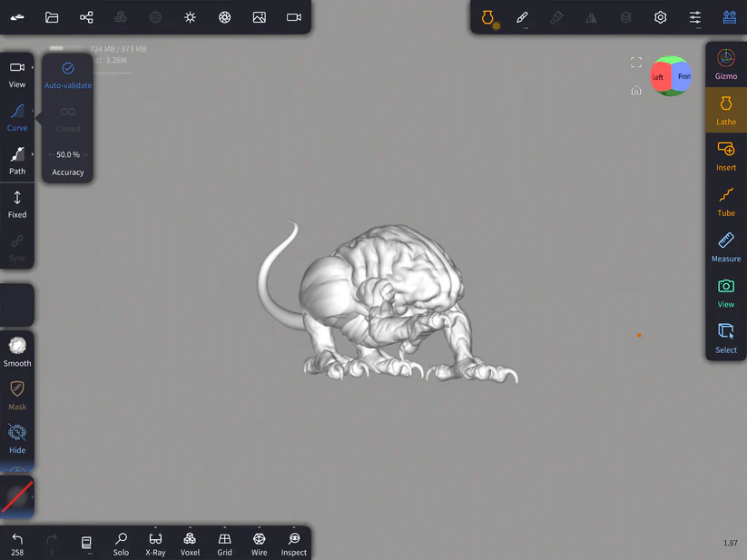This screenshot has height=560, width=747.
Task: Expand Wire options caret
Action: tap(260, 527)
